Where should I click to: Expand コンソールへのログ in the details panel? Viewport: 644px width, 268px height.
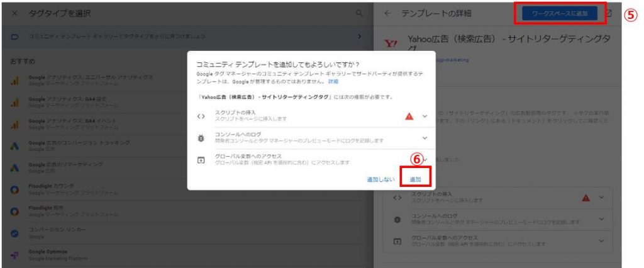601,220
